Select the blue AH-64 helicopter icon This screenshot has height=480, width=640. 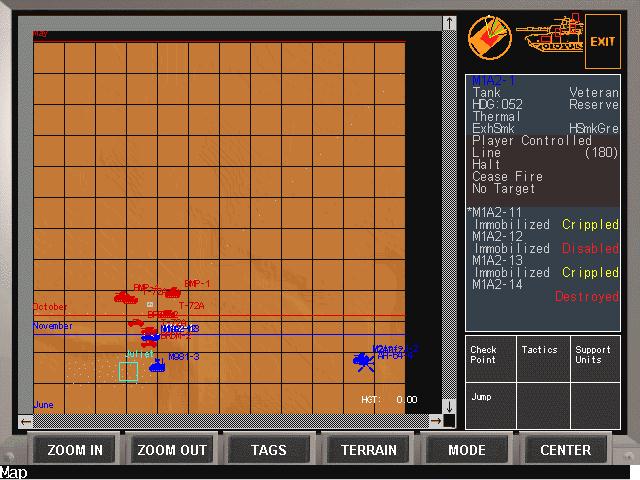[363, 362]
